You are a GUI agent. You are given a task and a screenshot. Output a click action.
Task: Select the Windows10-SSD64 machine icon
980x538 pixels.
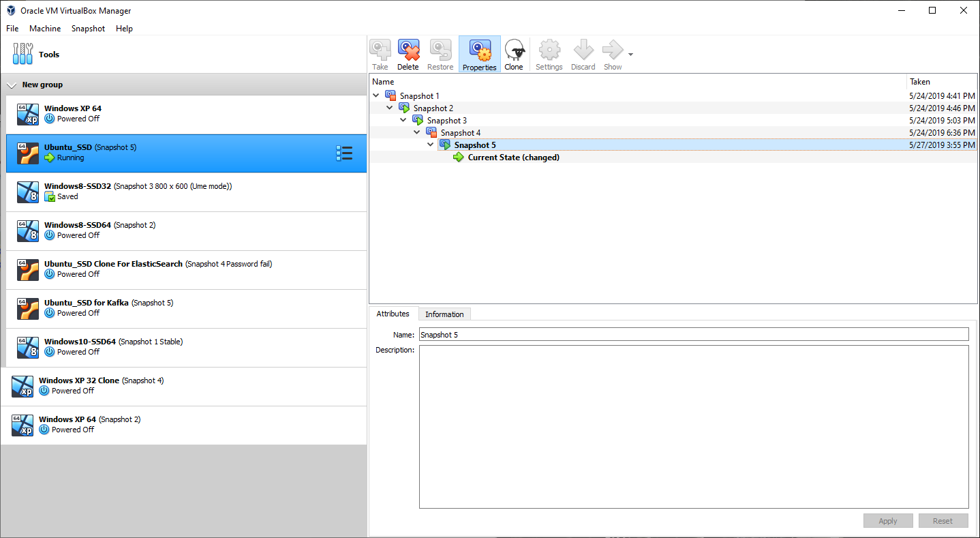pyautogui.click(x=28, y=347)
